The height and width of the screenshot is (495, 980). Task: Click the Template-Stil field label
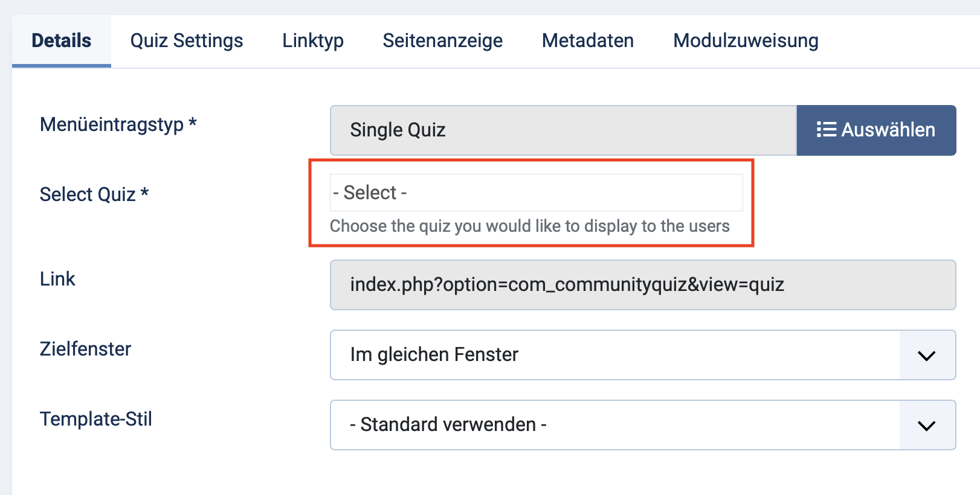[x=96, y=419]
